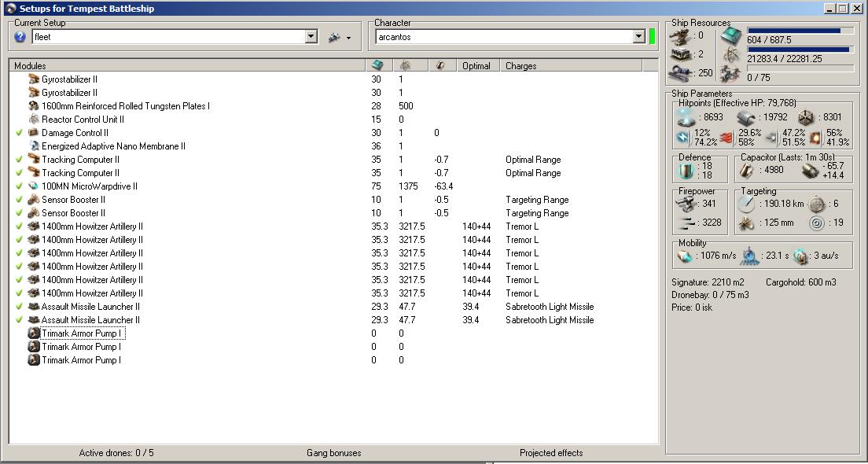Click the green status indicator beside Character

tap(653, 36)
